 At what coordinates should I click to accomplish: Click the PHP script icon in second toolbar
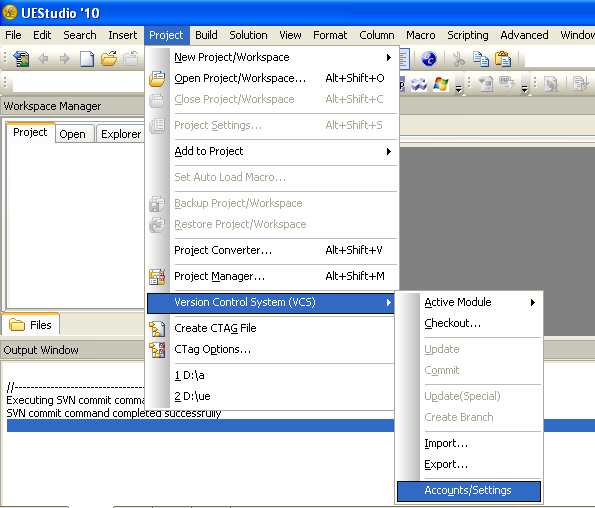click(507, 84)
